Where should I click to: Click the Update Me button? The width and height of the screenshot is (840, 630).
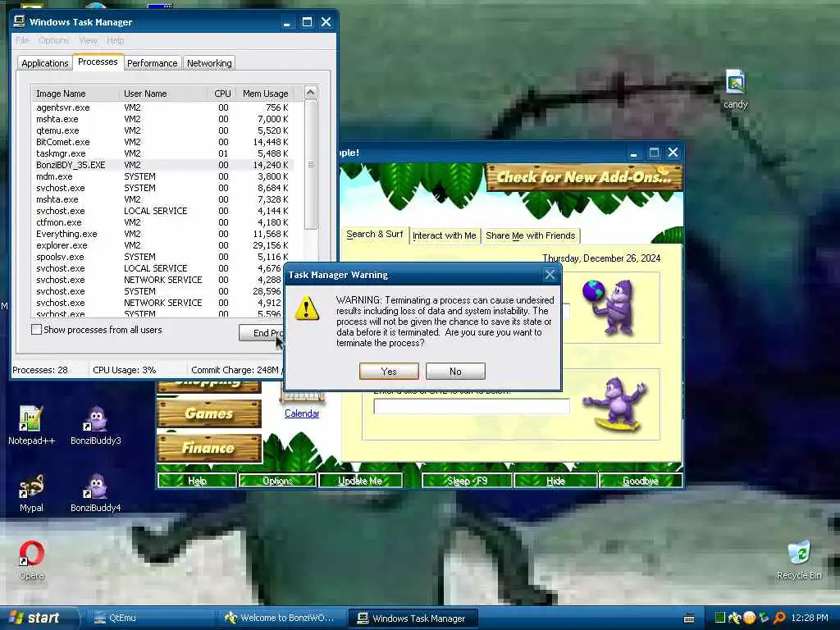(x=360, y=481)
